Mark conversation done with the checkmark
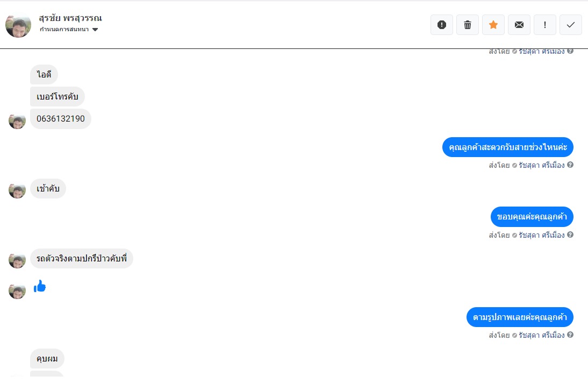Viewport: 588px width, 383px height. pyautogui.click(x=571, y=25)
